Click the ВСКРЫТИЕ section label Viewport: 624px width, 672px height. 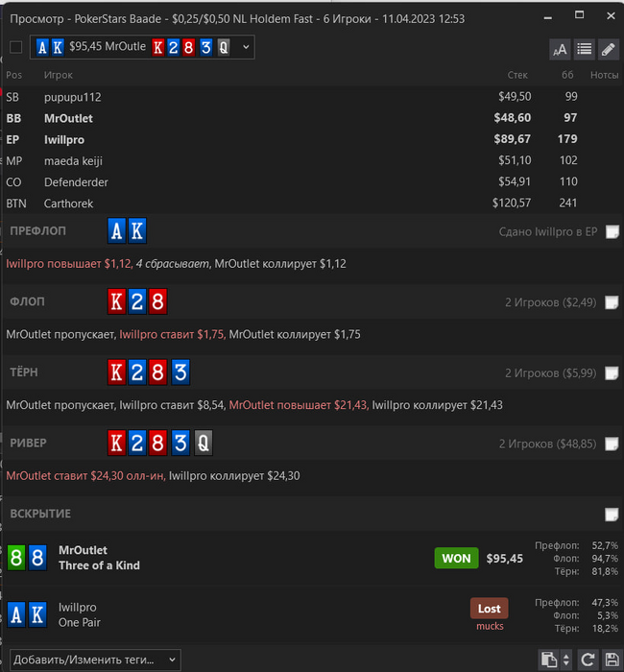[40, 514]
